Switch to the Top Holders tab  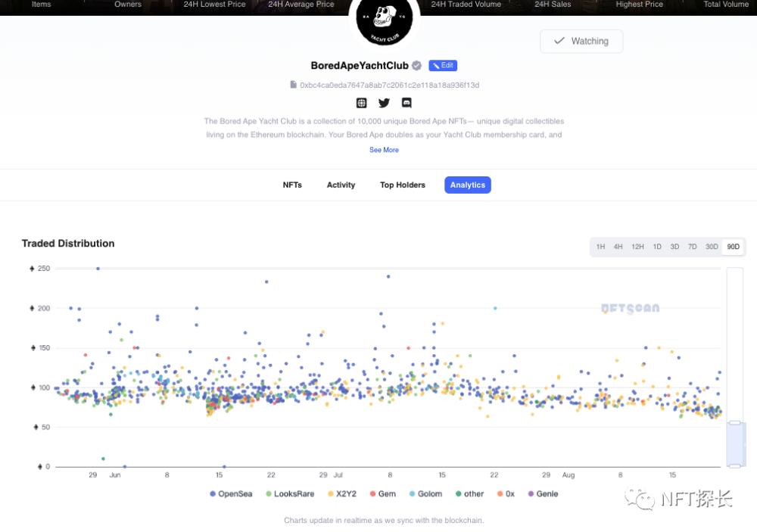point(403,185)
